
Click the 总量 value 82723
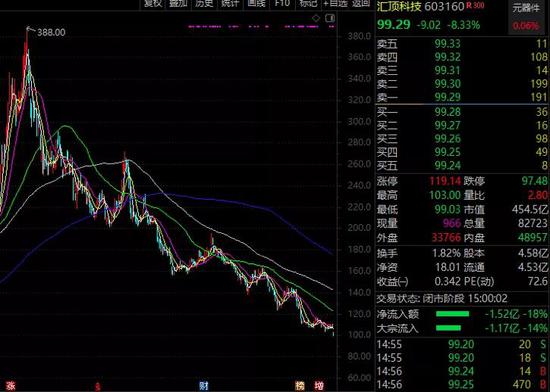click(533, 223)
